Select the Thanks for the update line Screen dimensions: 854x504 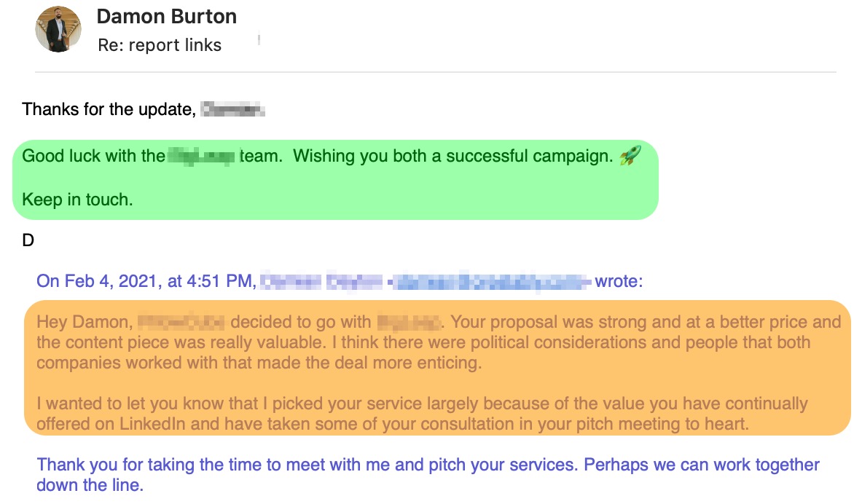click(x=144, y=109)
